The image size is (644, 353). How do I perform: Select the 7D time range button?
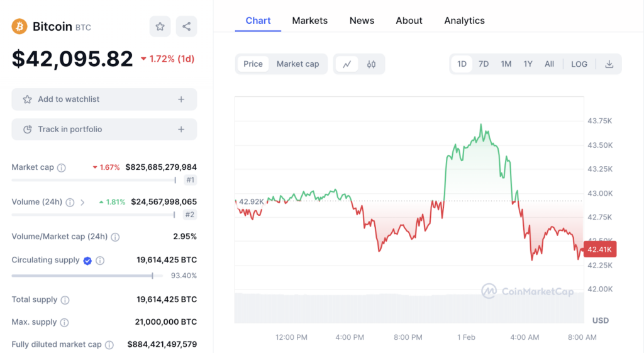[483, 64]
